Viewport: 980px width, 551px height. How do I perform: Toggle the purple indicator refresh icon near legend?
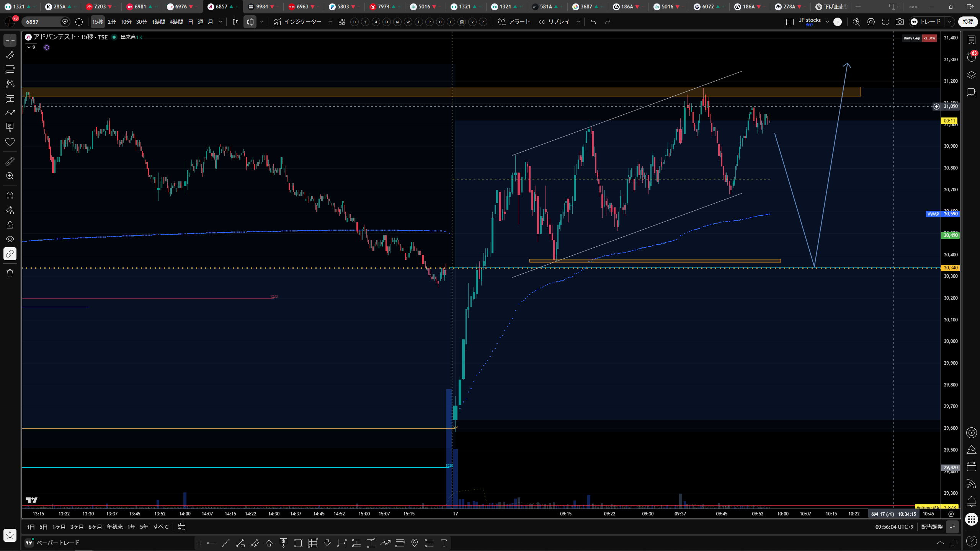47,47
